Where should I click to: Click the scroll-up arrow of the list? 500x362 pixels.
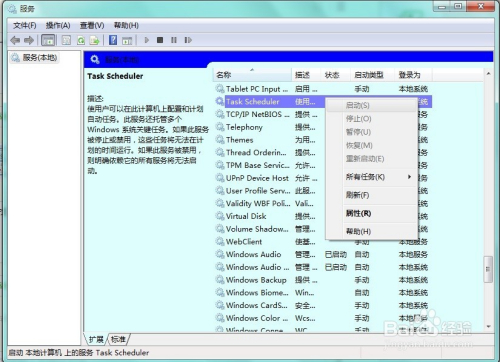pyautogui.click(x=488, y=73)
